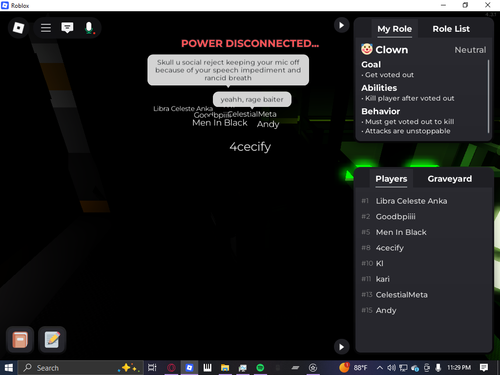500x375 pixels.
Task: Switch to the Role List tab
Action: pyautogui.click(x=451, y=29)
